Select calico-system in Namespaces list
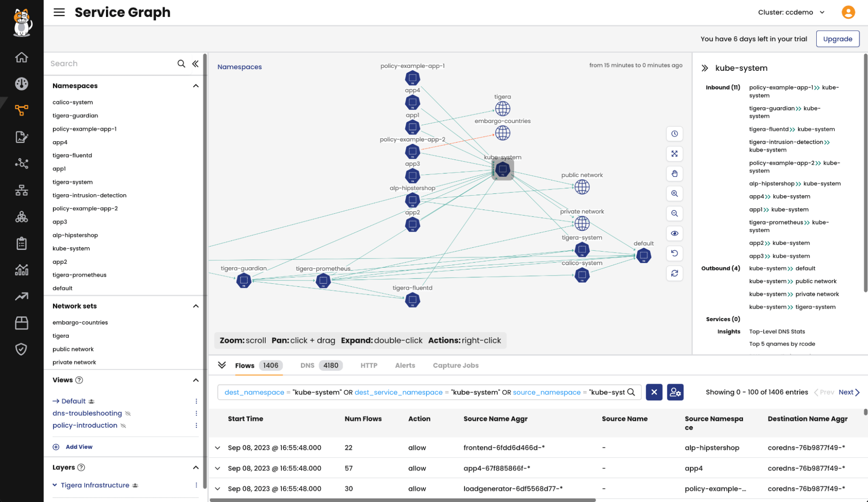The width and height of the screenshot is (868, 502). (x=73, y=102)
